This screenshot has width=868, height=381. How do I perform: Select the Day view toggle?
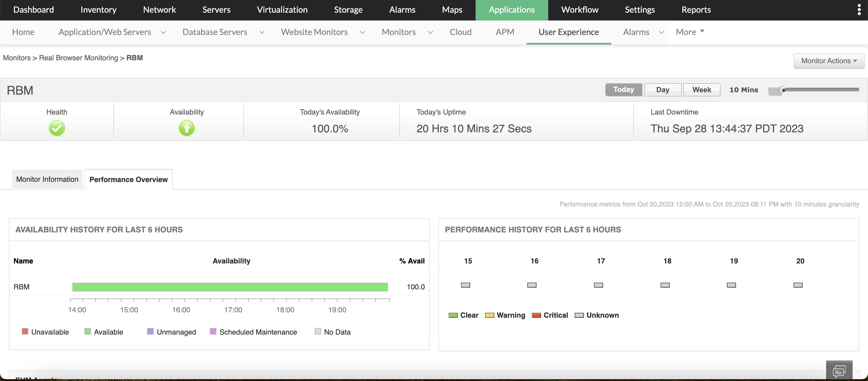[662, 90]
